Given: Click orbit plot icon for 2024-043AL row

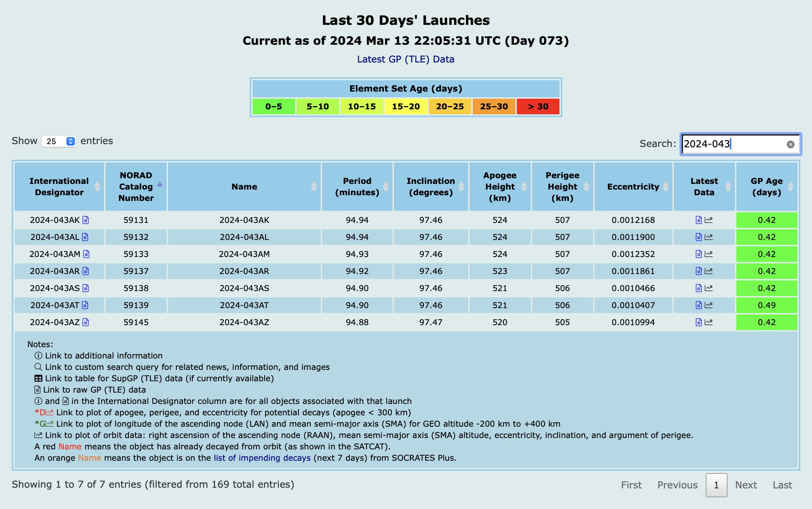Looking at the screenshot, I should point(709,237).
